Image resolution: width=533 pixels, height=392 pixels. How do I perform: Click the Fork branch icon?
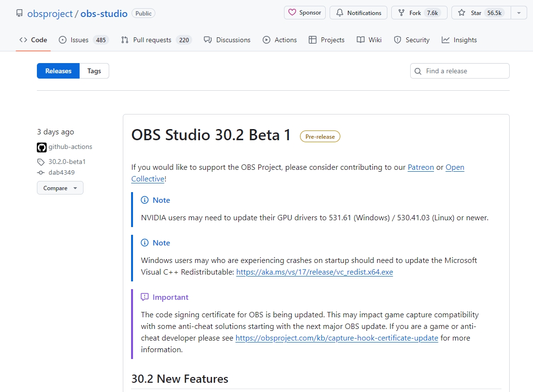401,13
